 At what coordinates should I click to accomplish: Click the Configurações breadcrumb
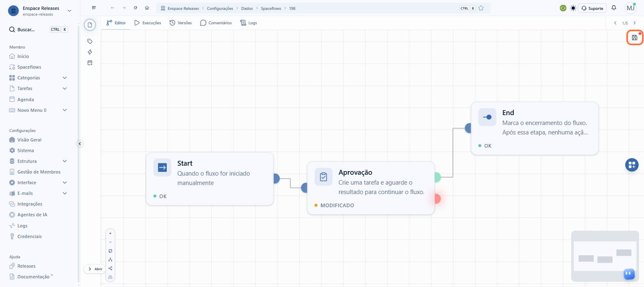coord(220,8)
